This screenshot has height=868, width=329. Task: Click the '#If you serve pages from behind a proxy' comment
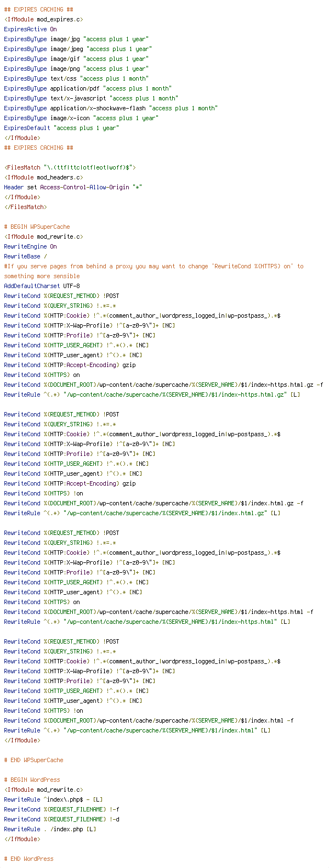154,266
